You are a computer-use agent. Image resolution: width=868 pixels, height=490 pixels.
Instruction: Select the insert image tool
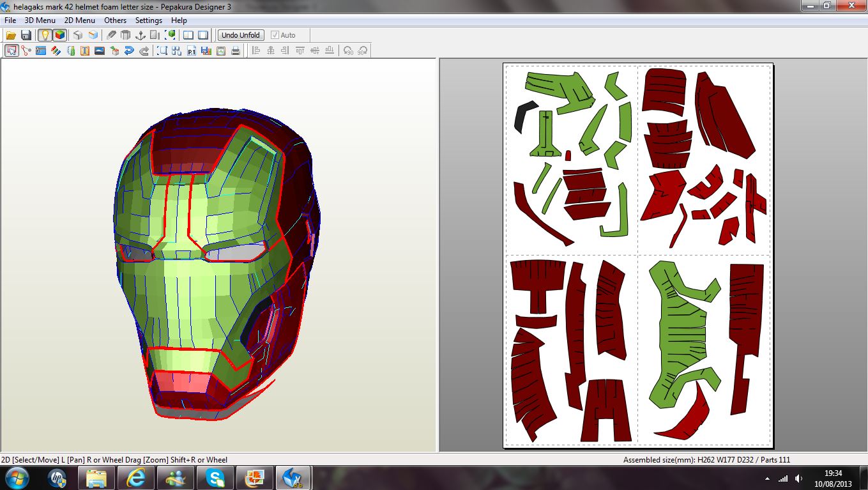(x=100, y=50)
